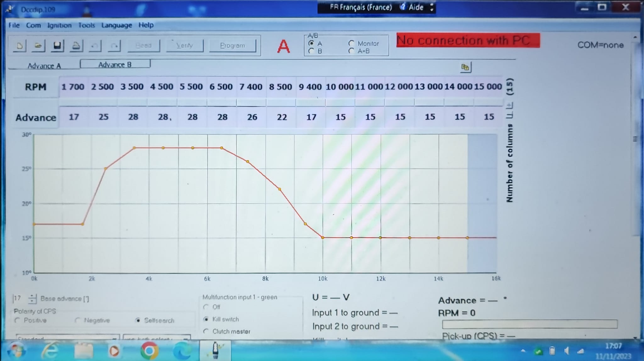Click the New file toolbar icon
The height and width of the screenshot is (361, 644).
point(19,46)
